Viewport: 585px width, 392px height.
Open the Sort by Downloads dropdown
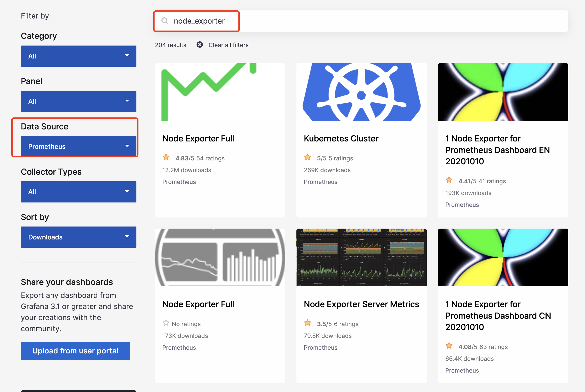[x=79, y=237]
